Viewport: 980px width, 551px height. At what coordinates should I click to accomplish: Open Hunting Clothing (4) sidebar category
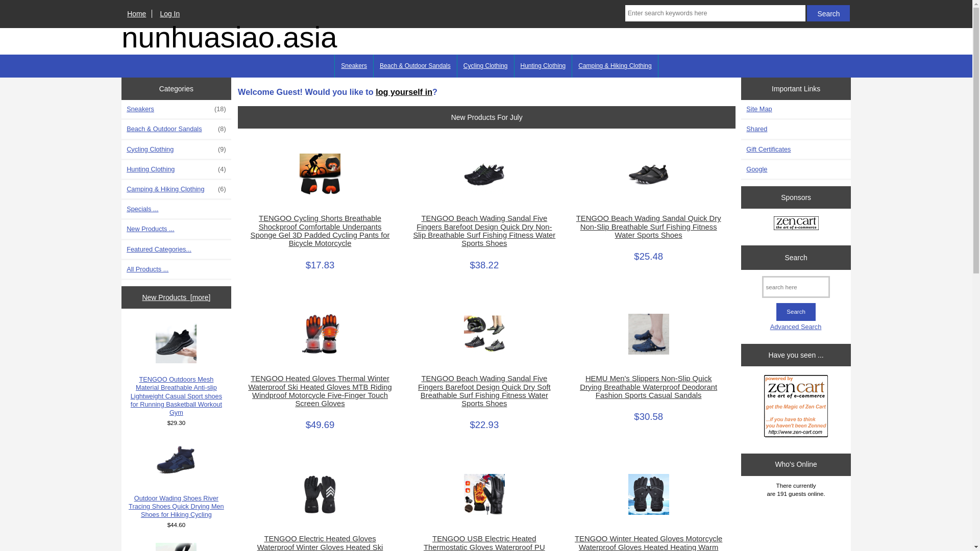176,169
